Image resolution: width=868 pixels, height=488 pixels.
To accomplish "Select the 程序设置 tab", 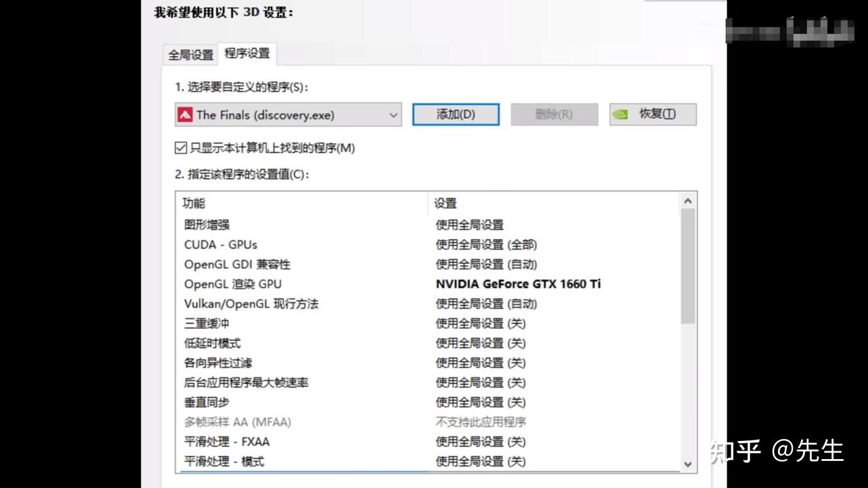I will click(247, 53).
